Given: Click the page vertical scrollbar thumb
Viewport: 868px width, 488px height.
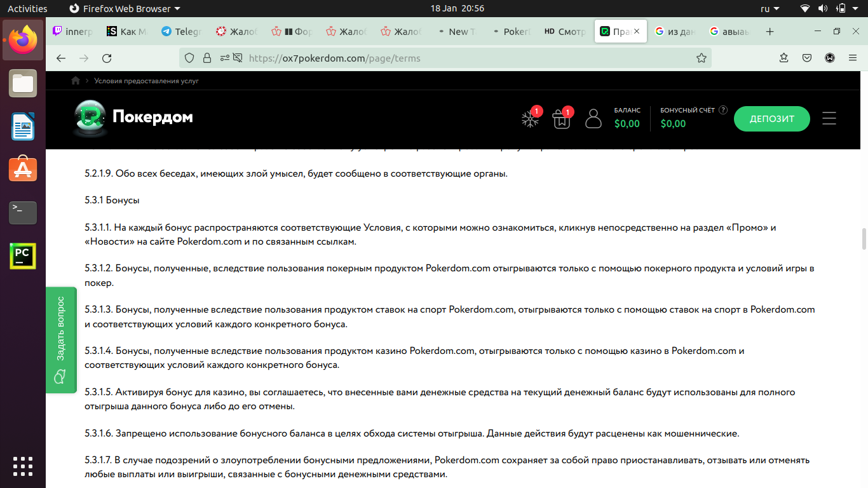Looking at the screenshot, I should point(864,239).
